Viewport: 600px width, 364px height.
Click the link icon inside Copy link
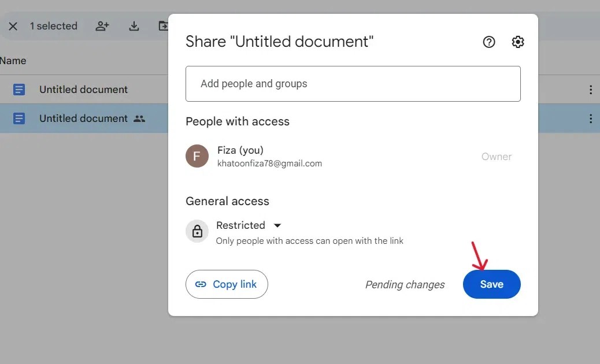tap(201, 284)
